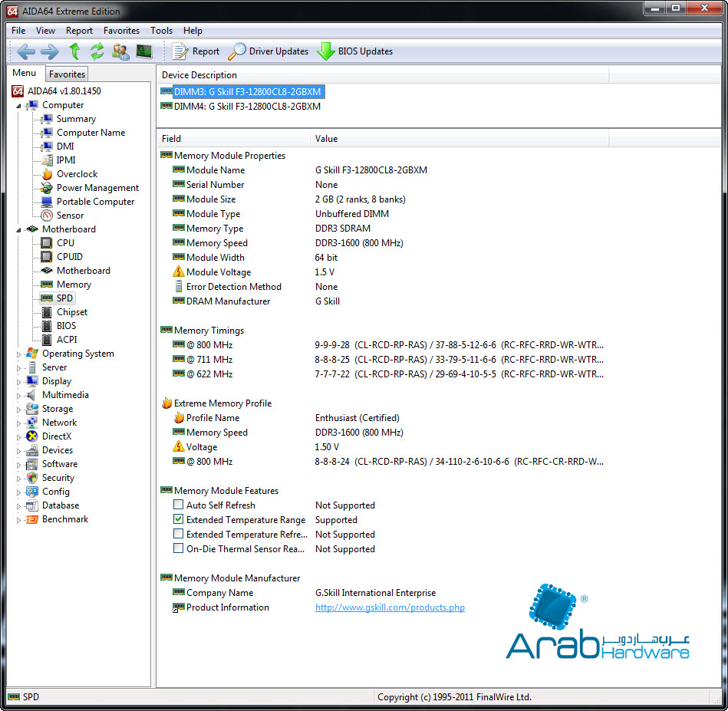
Task: Click the CPU chip icon in tree
Action: [x=47, y=242]
